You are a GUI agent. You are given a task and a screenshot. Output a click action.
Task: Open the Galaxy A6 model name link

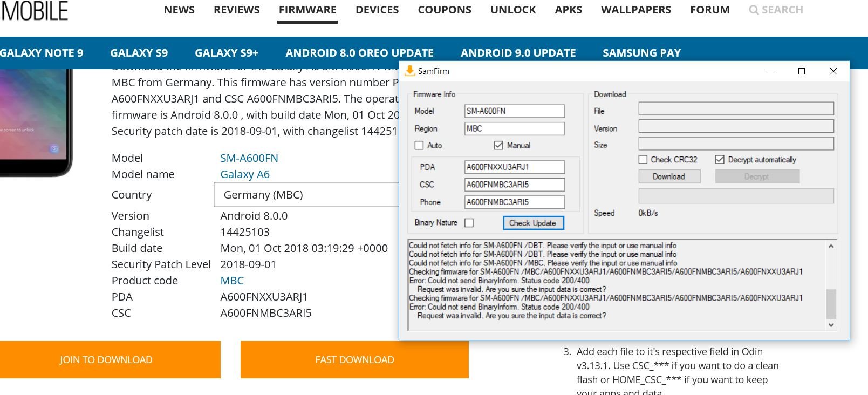coord(245,174)
